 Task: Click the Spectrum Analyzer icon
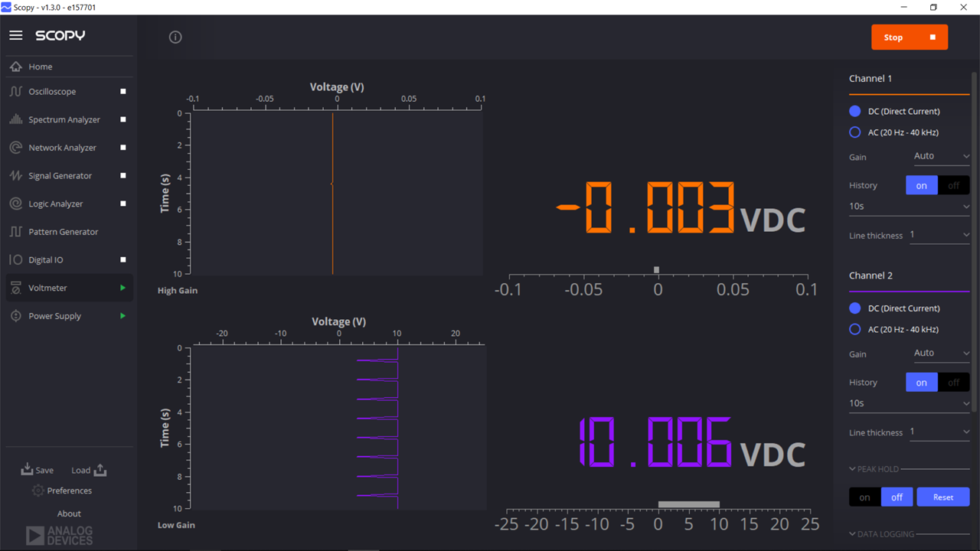pos(16,119)
